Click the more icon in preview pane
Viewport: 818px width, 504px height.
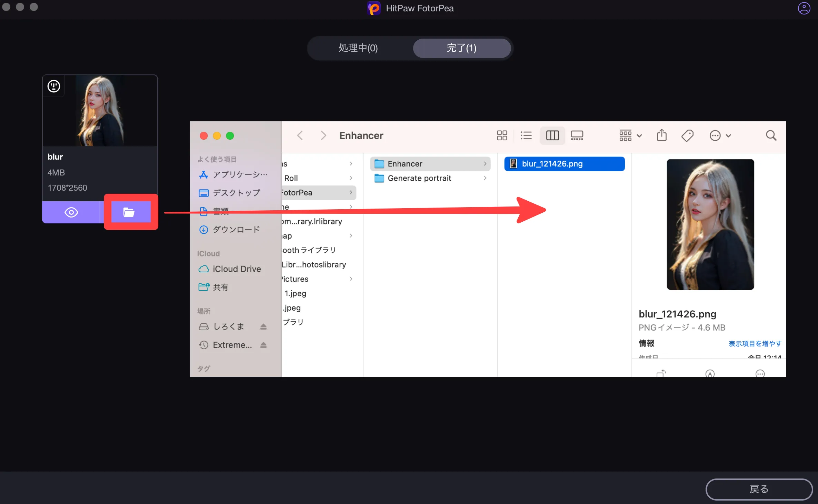(x=760, y=373)
